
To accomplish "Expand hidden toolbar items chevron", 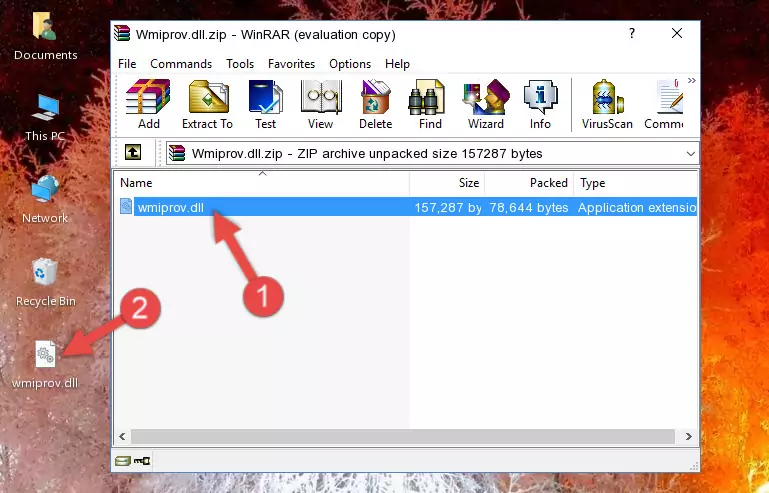I will click(x=692, y=80).
